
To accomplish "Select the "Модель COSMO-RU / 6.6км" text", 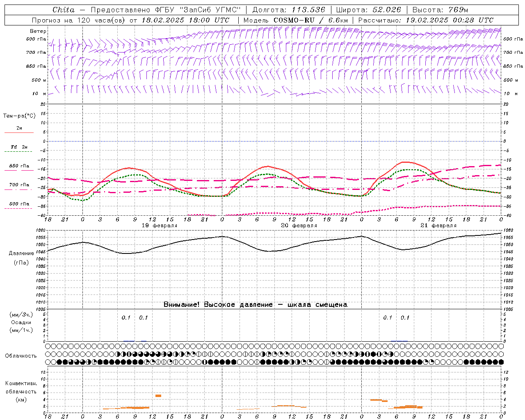I will (295, 20).
